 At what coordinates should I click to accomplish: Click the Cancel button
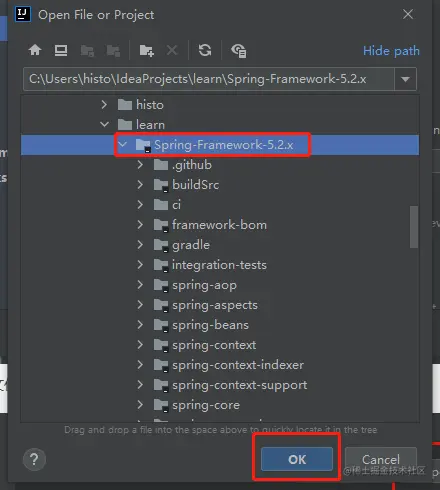tap(381, 459)
